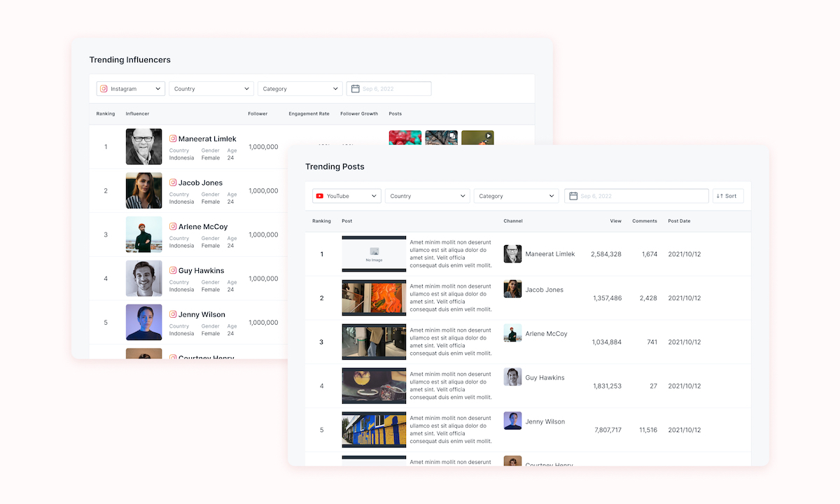Click Instagram icon beside Jacob Jones influencer name
The image size is (840, 504).
173,183
